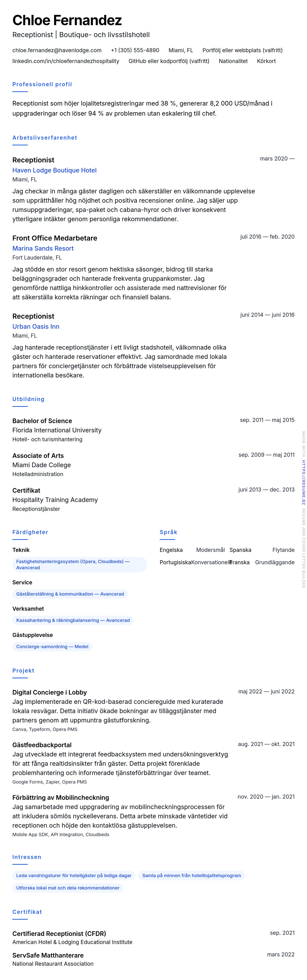307x980 pixels.
Task: Click the Certifierad Receptionist (CFDR) entry
Action: point(59,934)
